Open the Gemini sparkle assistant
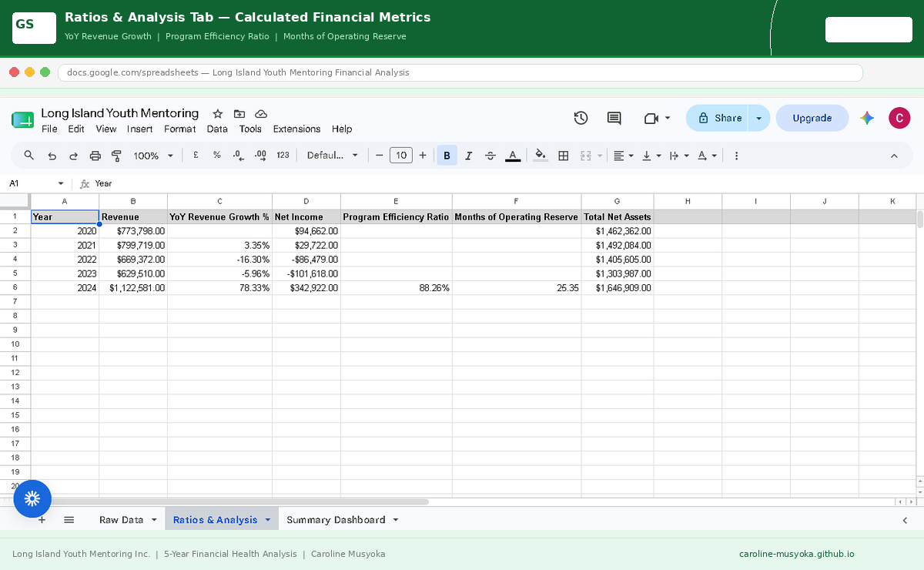924x570 pixels. 868,118
